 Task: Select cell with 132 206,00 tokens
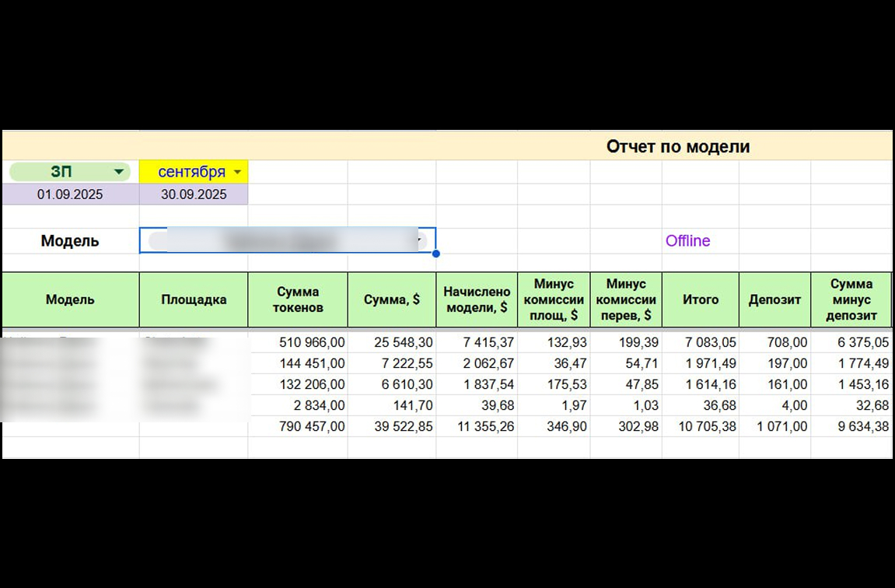coord(298,385)
